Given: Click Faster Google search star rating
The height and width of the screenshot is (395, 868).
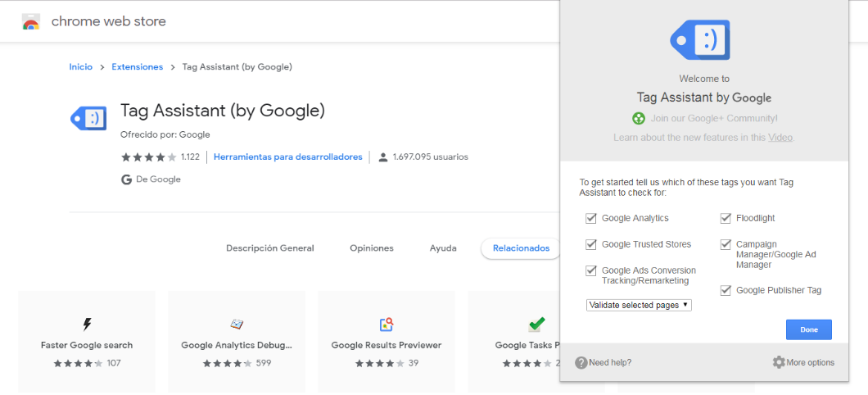Looking at the screenshot, I should click(78, 363).
